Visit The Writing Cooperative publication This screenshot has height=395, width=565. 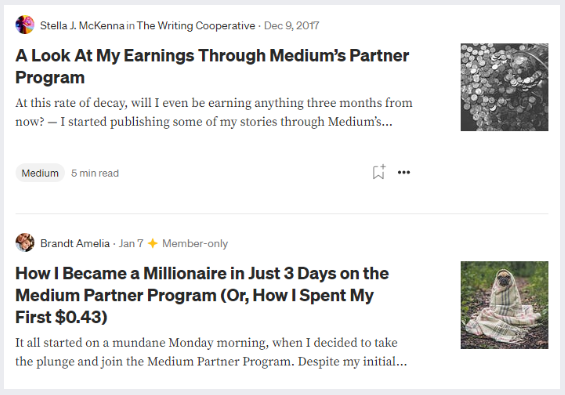[x=196, y=26]
